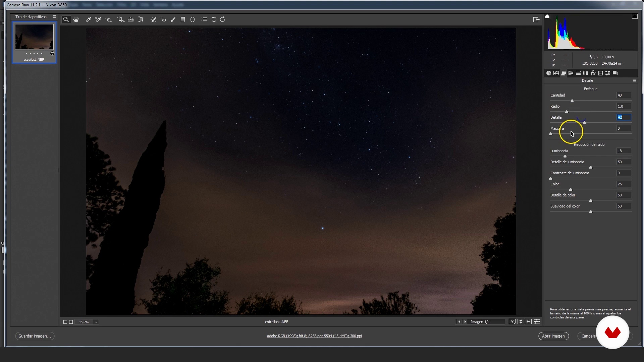Adjust the Radio slider handle
The height and width of the screenshot is (362, 644).
click(567, 112)
